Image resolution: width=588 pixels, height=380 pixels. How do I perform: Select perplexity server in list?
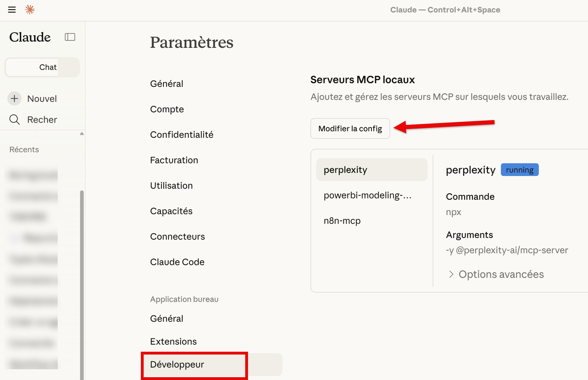[x=372, y=170]
